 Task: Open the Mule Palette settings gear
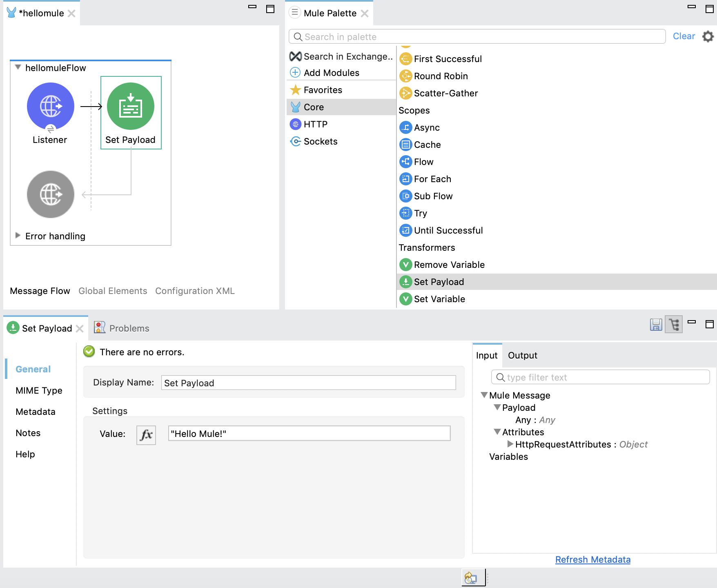(x=707, y=36)
